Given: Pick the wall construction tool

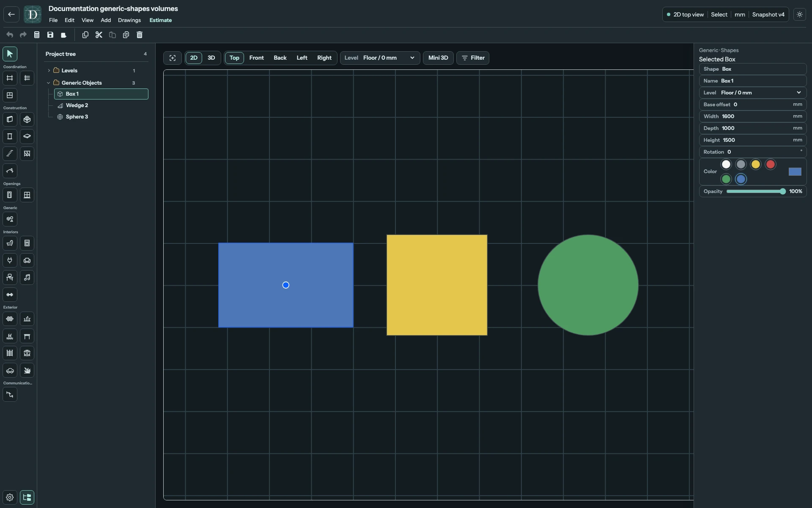Looking at the screenshot, I should pos(10,120).
